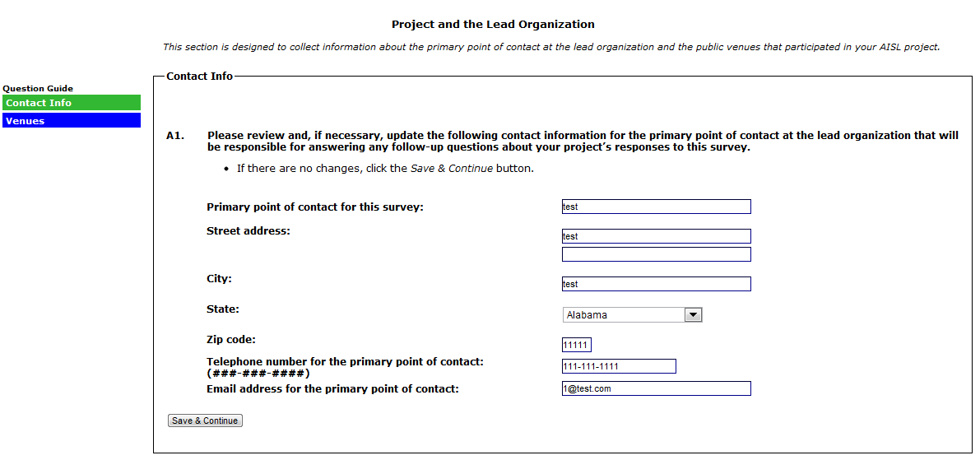
Task: Click into the City text field
Action: [x=656, y=284]
